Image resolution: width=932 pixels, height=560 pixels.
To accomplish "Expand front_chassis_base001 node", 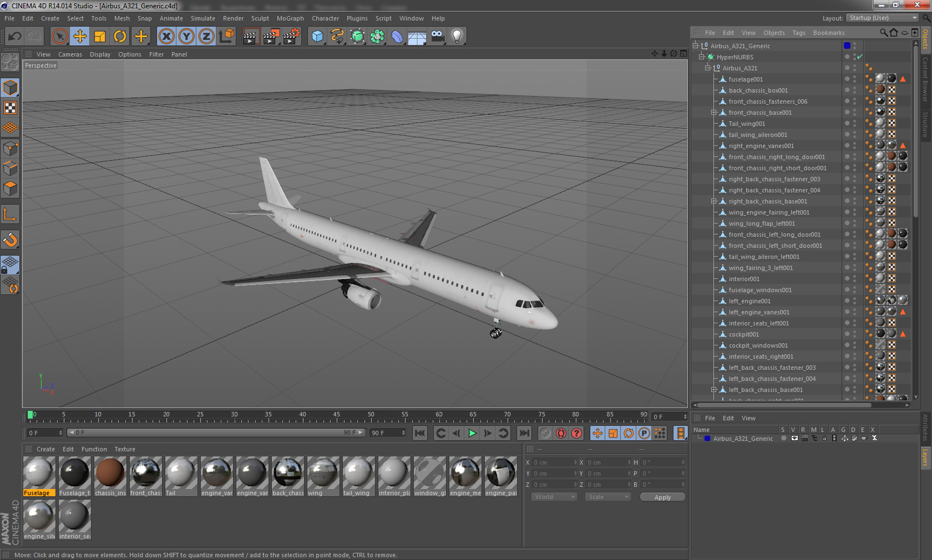I will tap(714, 112).
